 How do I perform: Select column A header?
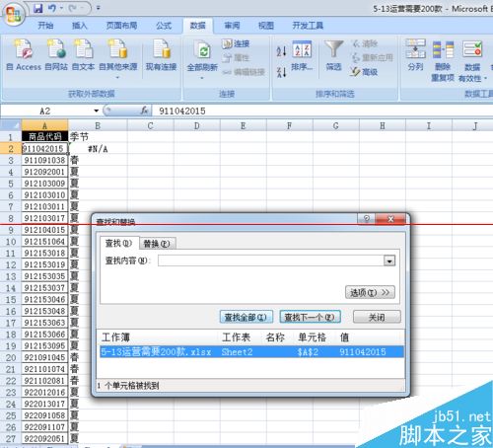[x=44, y=125]
